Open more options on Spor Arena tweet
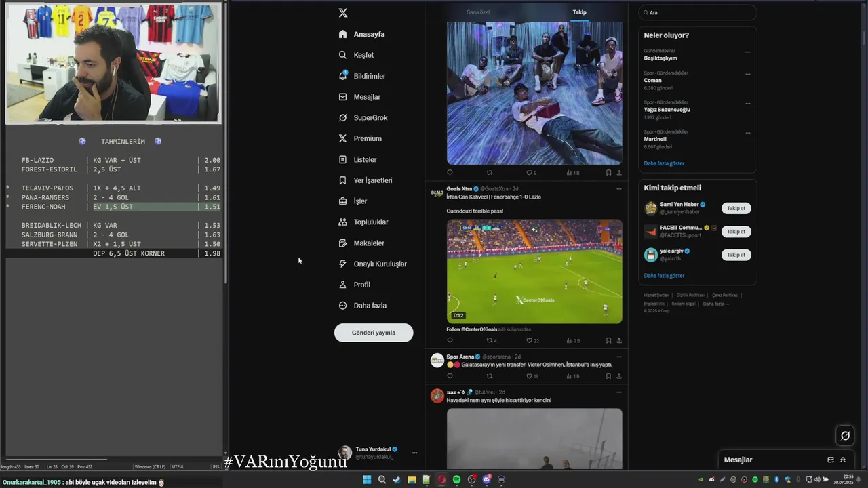The image size is (868, 488). [x=618, y=357]
